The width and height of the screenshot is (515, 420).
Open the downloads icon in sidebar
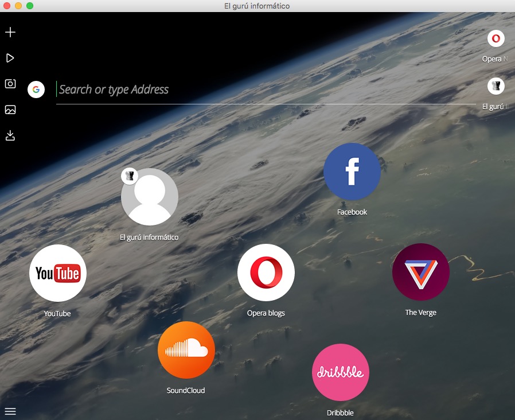click(10, 135)
